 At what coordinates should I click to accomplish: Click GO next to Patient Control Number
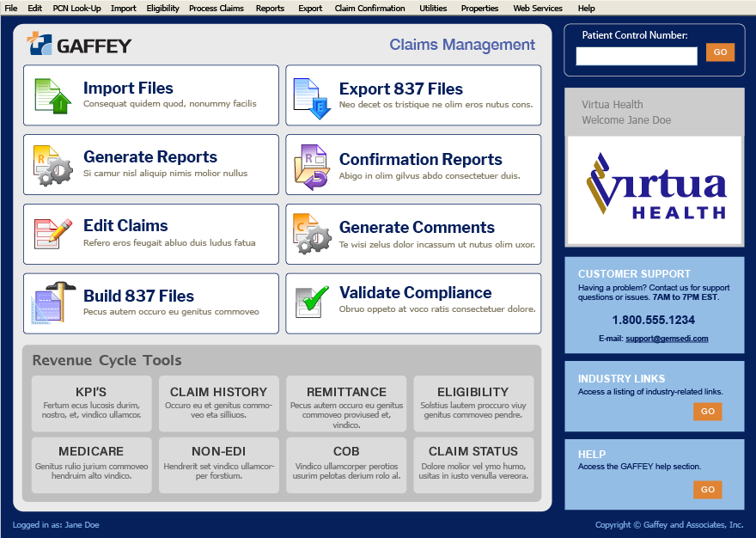click(x=720, y=52)
